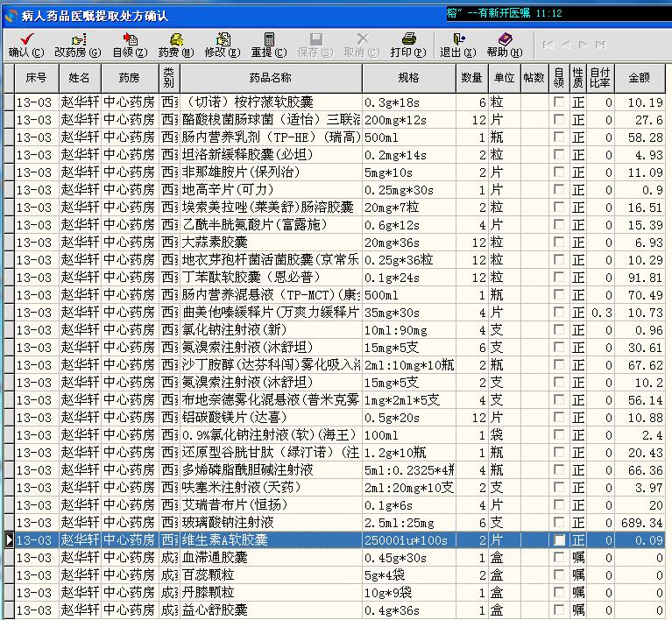Toggle 自领 checkbox for 桉柠蒎软胶囊 row

[x=559, y=102]
